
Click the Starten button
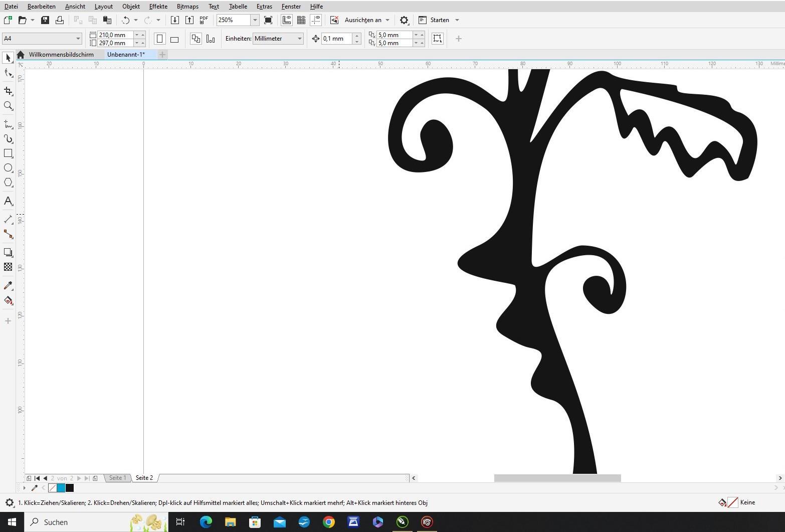[x=439, y=20]
